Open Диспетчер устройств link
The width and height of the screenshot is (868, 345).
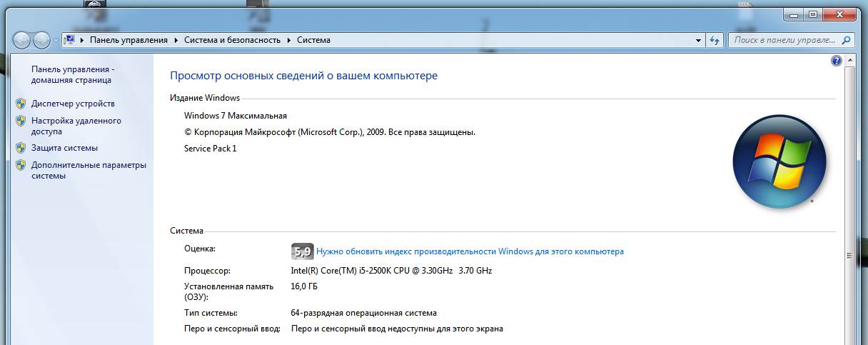click(x=73, y=104)
